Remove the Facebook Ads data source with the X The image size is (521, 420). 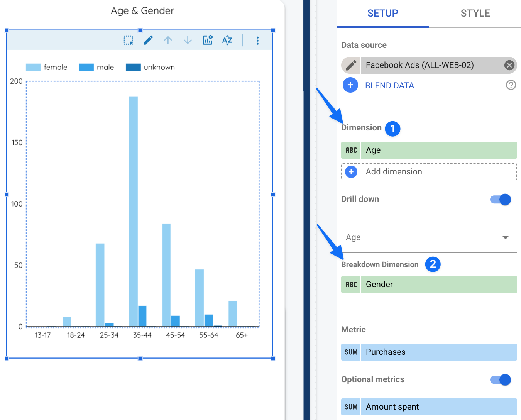click(509, 65)
